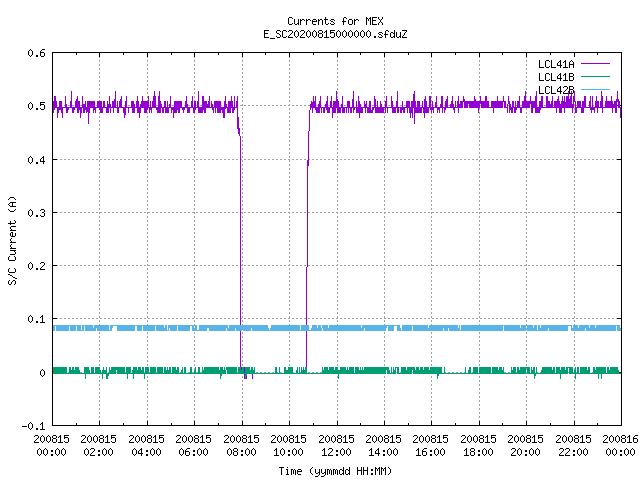Click the 200815 14:00 time tick label

point(383,445)
